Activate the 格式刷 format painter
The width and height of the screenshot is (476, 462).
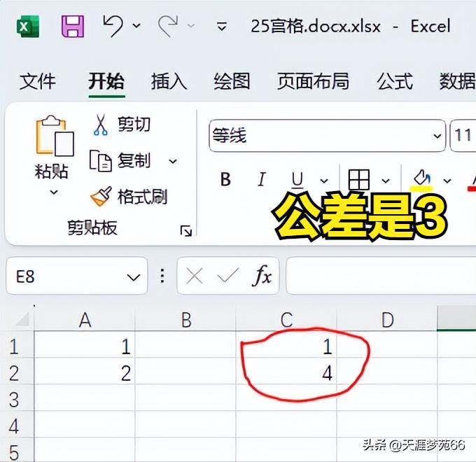point(129,197)
